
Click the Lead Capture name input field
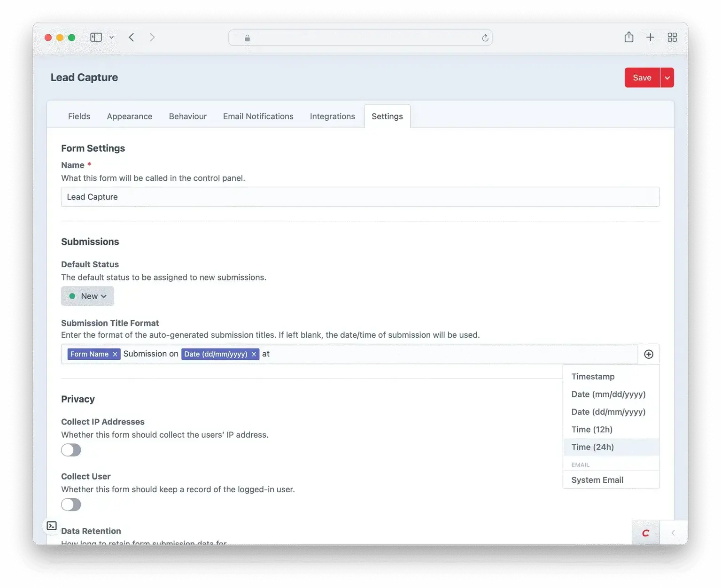[x=360, y=197]
